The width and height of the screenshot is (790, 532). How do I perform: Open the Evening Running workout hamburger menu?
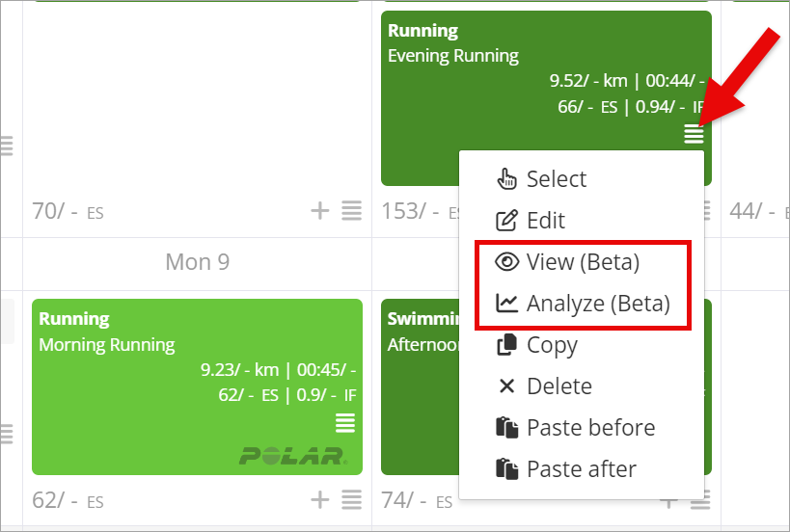(694, 134)
